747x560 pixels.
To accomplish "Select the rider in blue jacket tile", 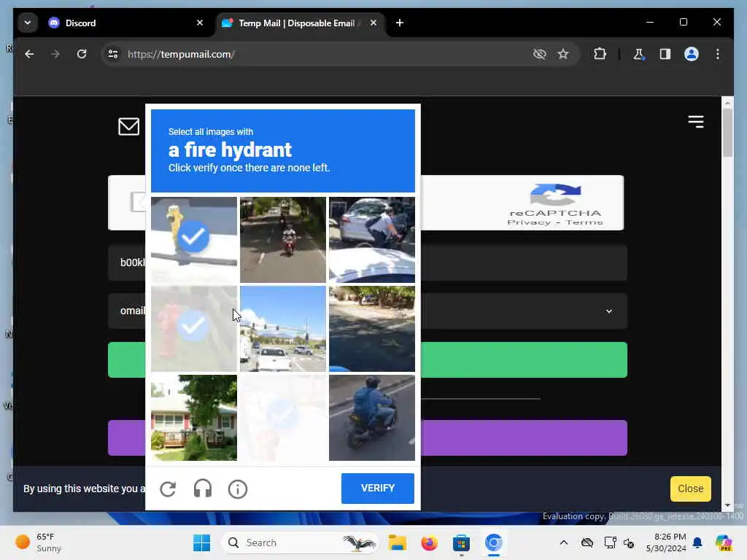I will (x=372, y=418).
